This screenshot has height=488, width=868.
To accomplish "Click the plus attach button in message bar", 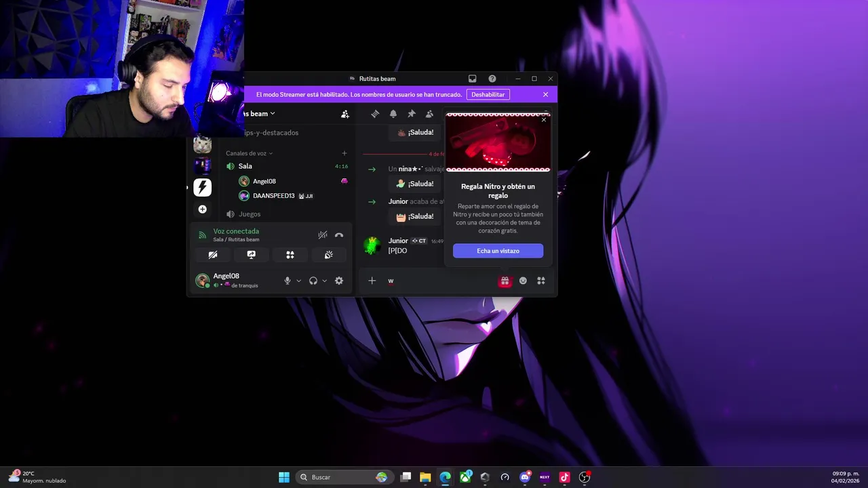I will (x=372, y=281).
